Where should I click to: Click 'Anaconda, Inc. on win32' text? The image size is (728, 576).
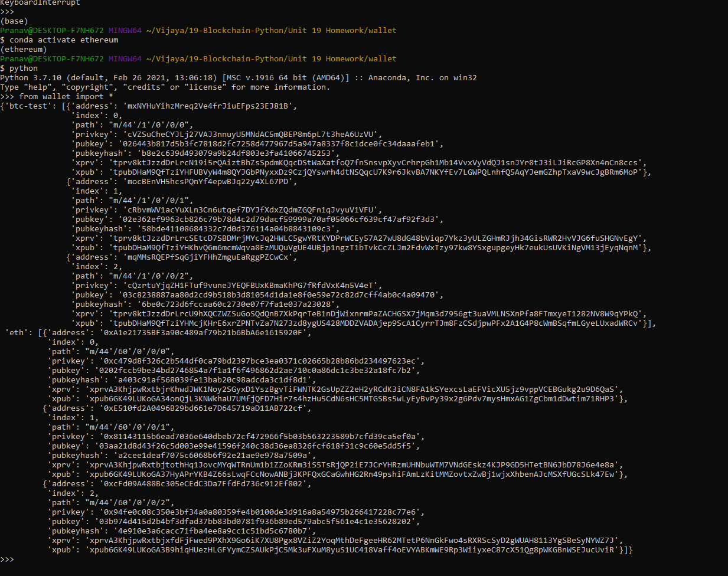(x=423, y=78)
